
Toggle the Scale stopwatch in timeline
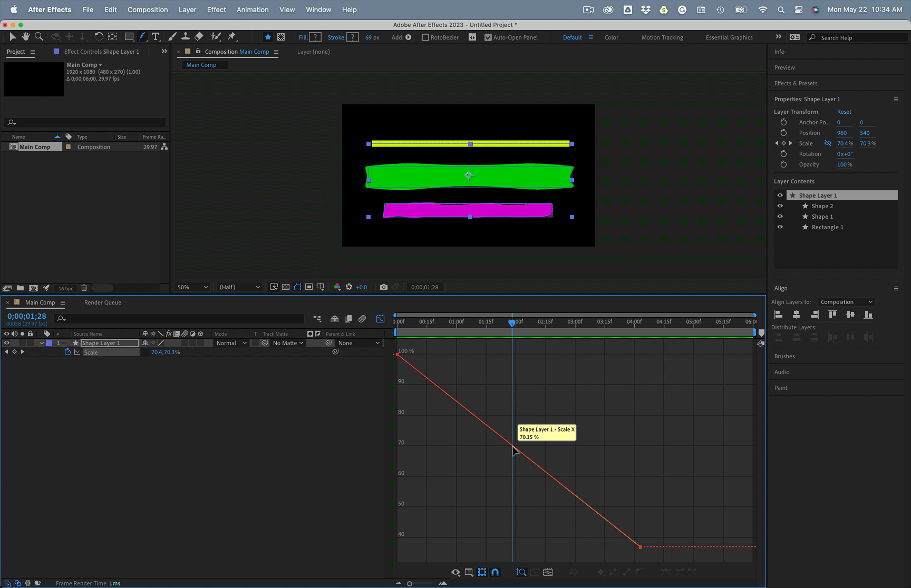67,352
